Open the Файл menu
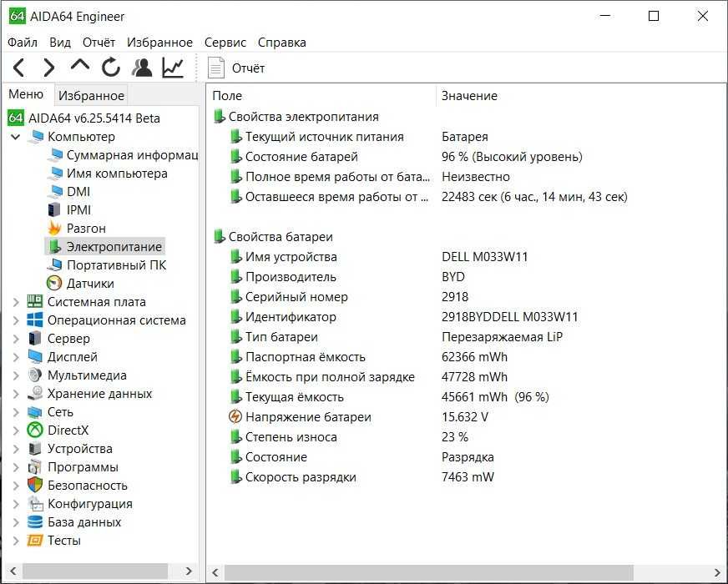Screen dimensions: 728x584 coord(23,43)
